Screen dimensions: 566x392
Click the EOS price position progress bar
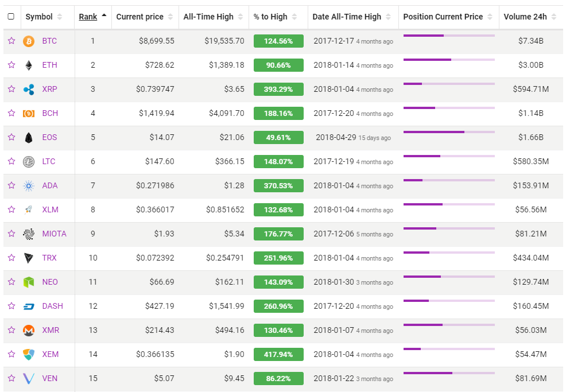449,132
